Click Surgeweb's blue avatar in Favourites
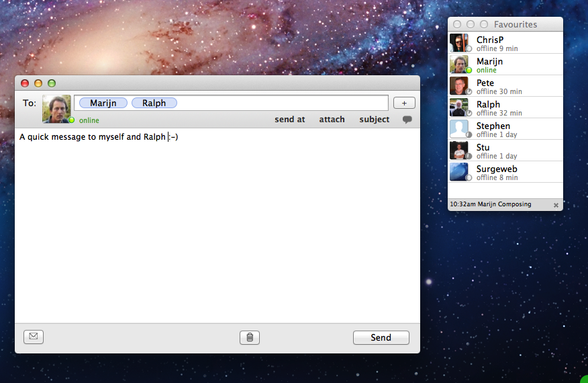 click(459, 172)
